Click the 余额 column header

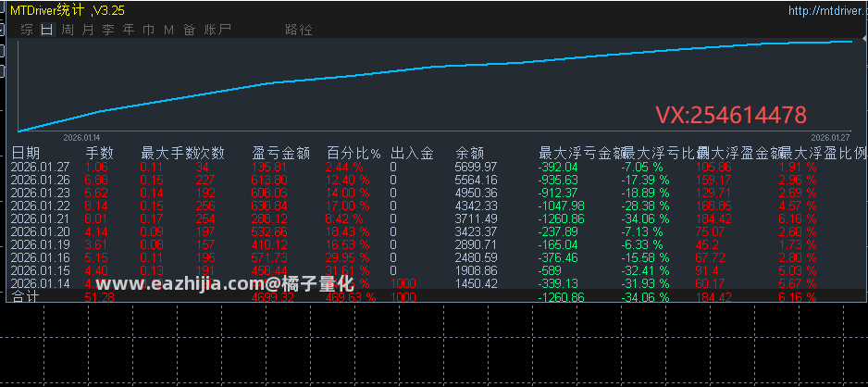[x=470, y=153]
